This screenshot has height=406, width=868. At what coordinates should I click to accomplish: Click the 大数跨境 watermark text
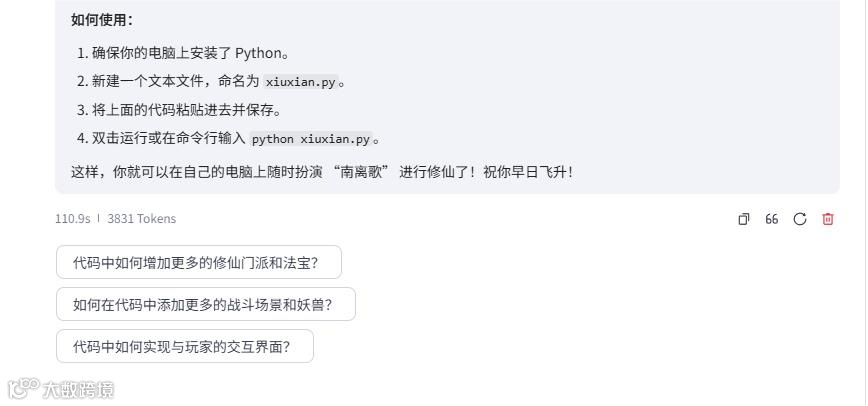point(78,389)
